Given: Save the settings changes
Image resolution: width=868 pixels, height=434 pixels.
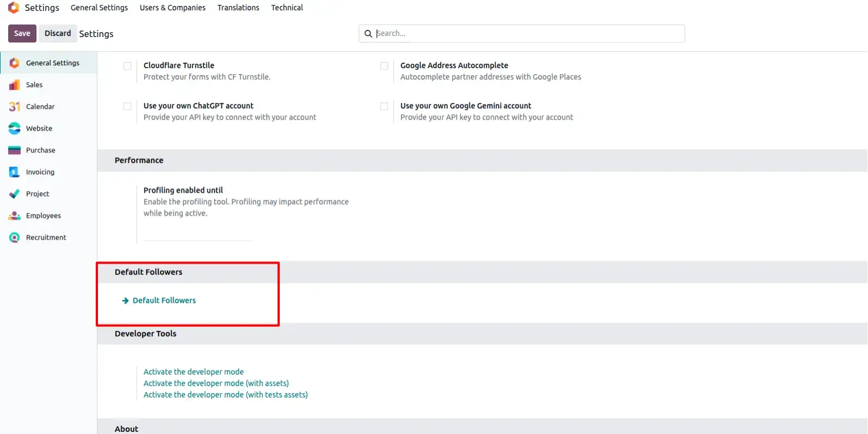Looking at the screenshot, I should pyautogui.click(x=22, y=33).
